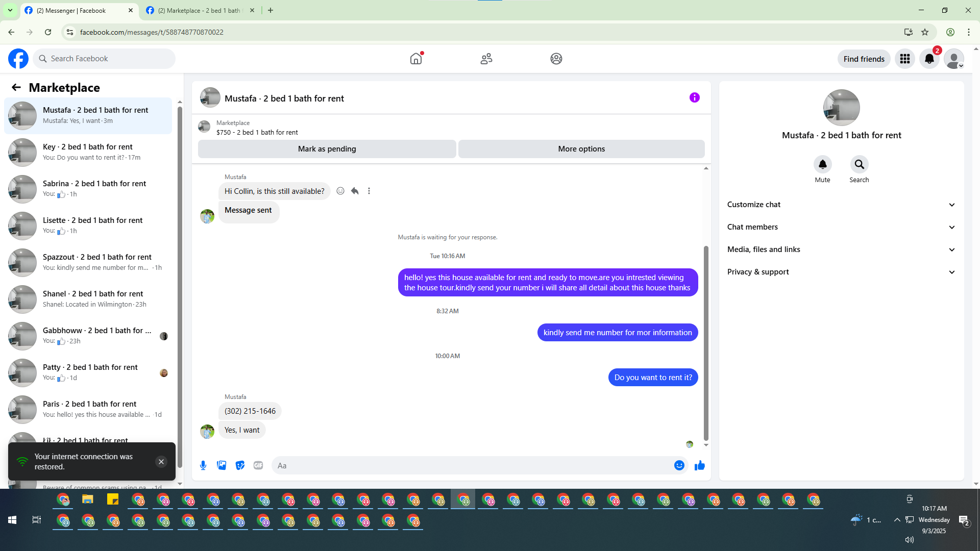The height and width of the screenshot is (551, 980).
Task: Search within the conversation
Action: click(859, 164)
